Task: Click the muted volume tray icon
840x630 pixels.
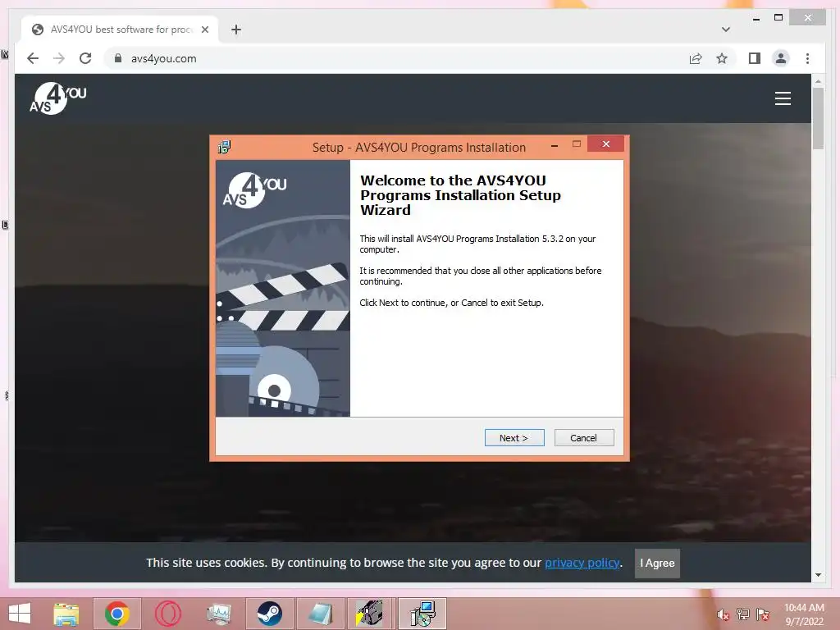Action: tap(724, 615)
